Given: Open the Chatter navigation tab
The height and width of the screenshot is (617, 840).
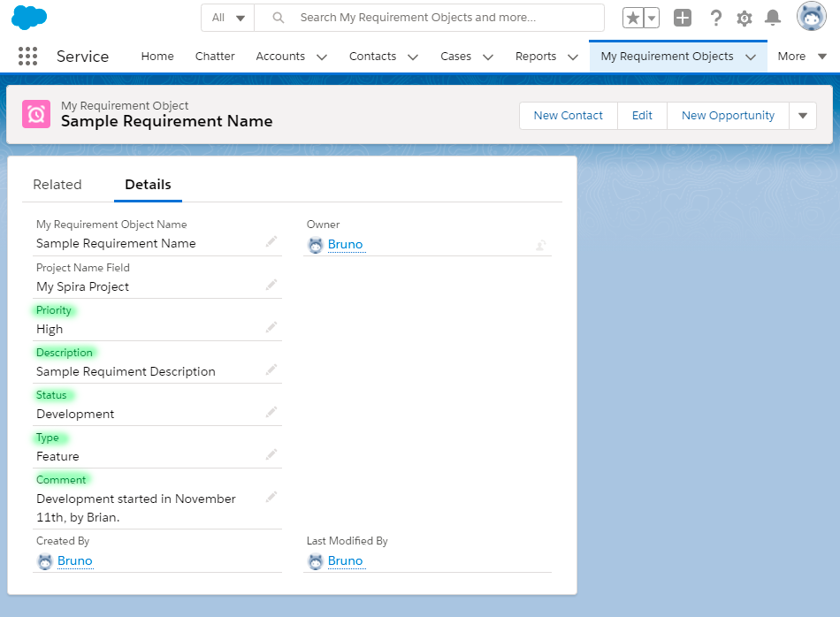Looking at the screenshot, I should [x=215, y=57].
